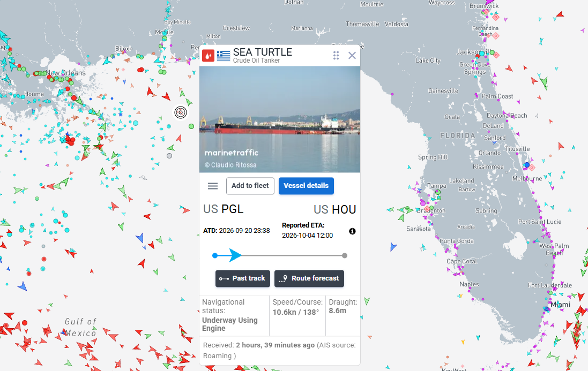Click the red crude oil tanker type icon
The image size is (588, 371).
click(208, 55)
